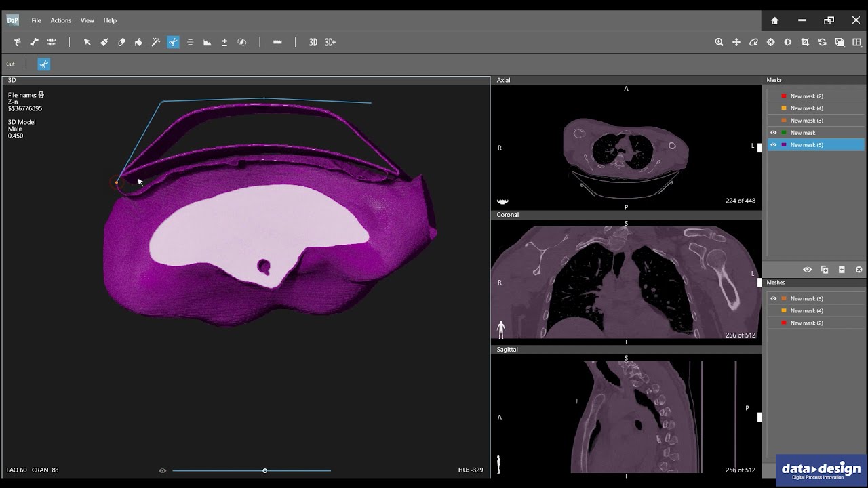The height and width of the screenshot is (488, 868).
Task: Select New mask (2) in Meshes list
Action: pyautogui.click(x=816, y=323)
